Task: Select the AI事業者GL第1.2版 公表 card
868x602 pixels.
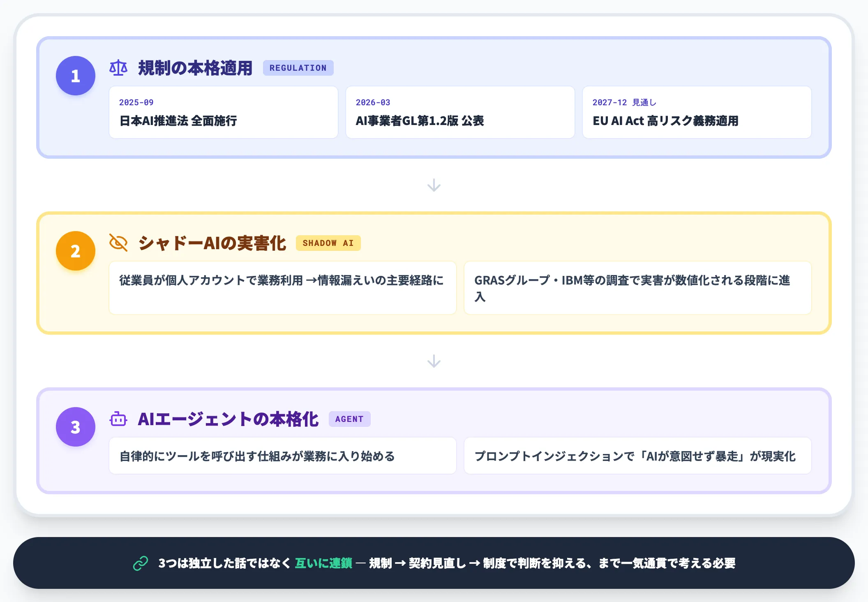Action: tap(460, 112)
